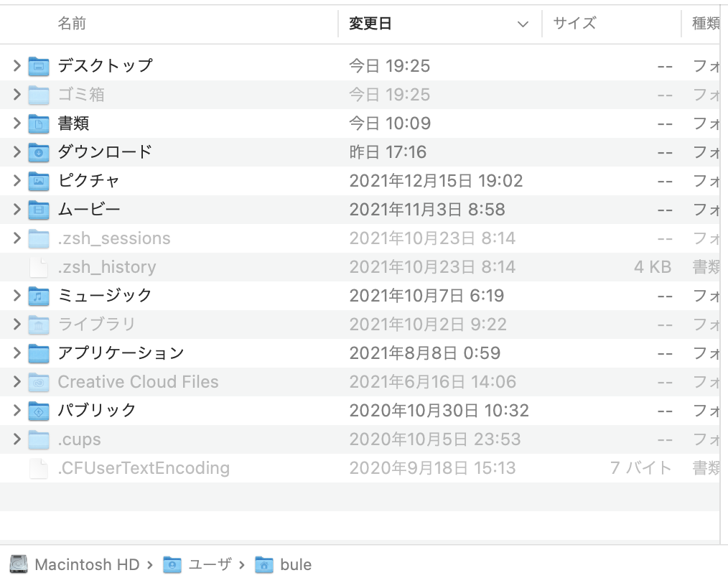Image resolution: width=728 pixels, height=583 pixels.
Task: Click the ダウンロード folder icon
Action: click(x=39, y=152)
